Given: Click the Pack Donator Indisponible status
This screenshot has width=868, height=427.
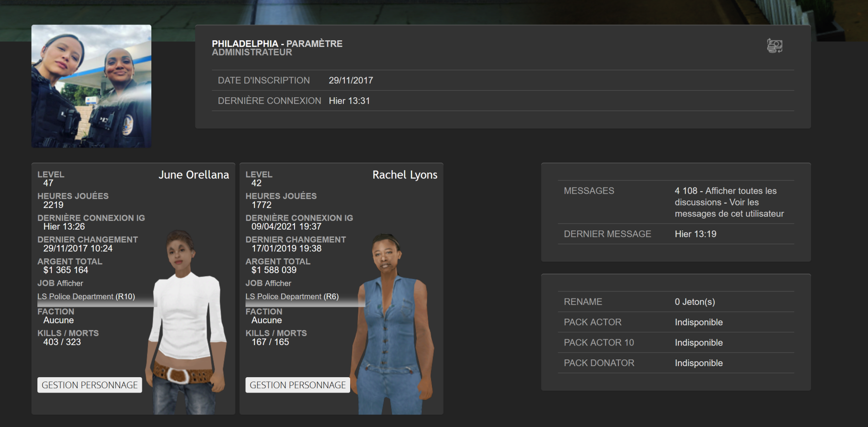Looking at the screenshot, I should (699, 363).
